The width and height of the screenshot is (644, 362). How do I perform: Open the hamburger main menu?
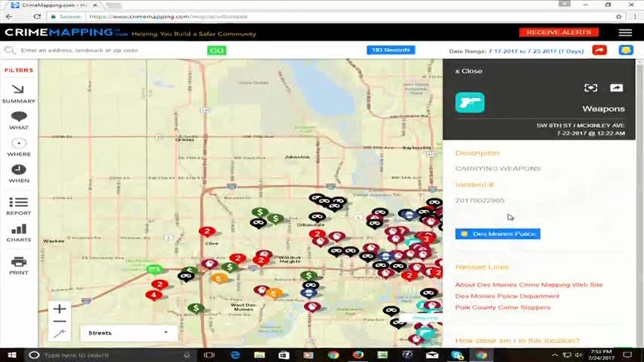[625, 32]
